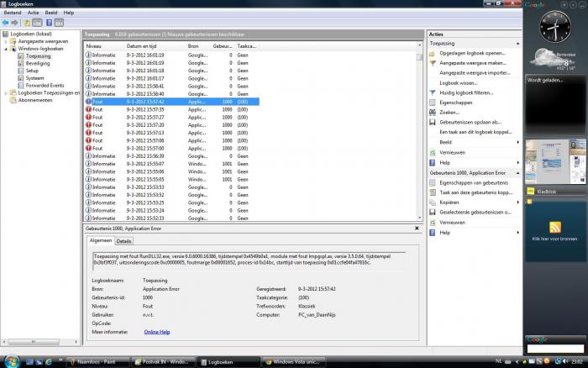
Task: Click the Help icon in the toolbar
Action: click(47, 23)
